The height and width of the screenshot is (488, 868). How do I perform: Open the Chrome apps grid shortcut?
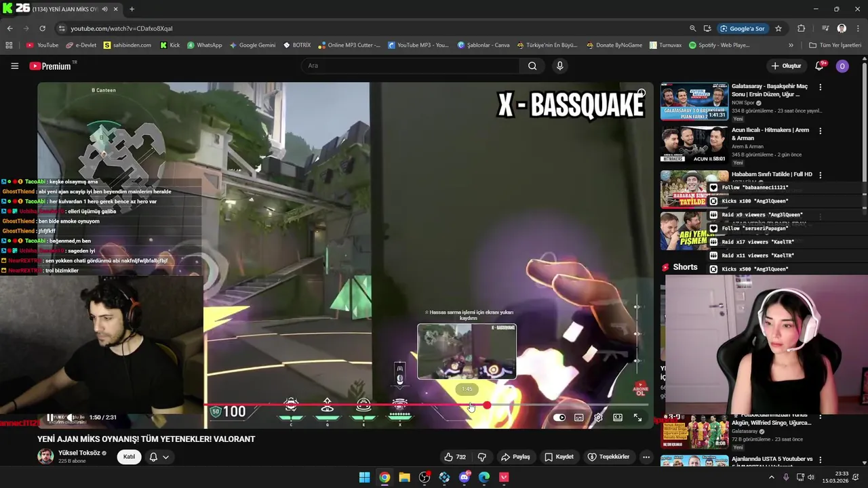tap(9, 45)
